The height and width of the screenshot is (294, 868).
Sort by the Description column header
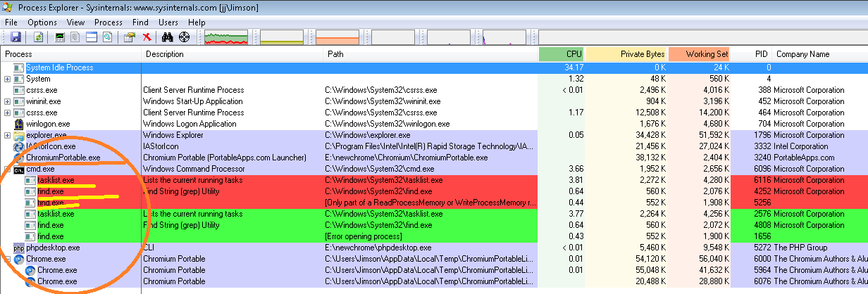[x=233, y=54]
